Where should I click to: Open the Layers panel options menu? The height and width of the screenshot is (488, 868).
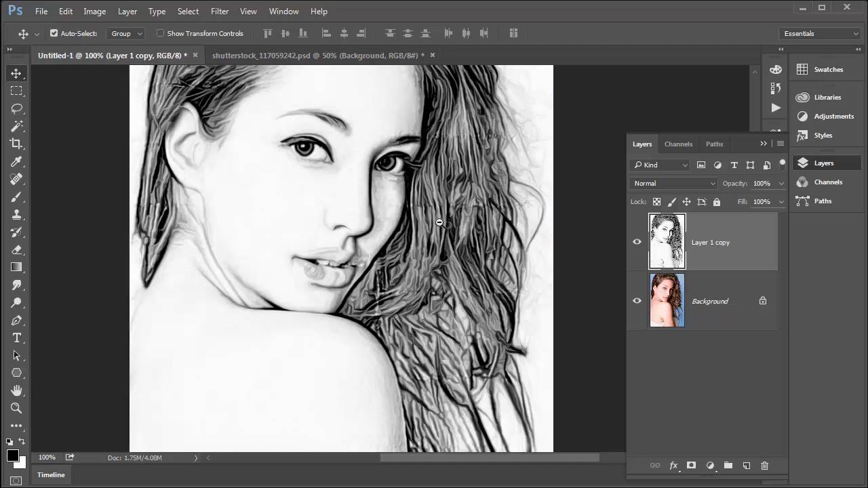coord(781,144)
